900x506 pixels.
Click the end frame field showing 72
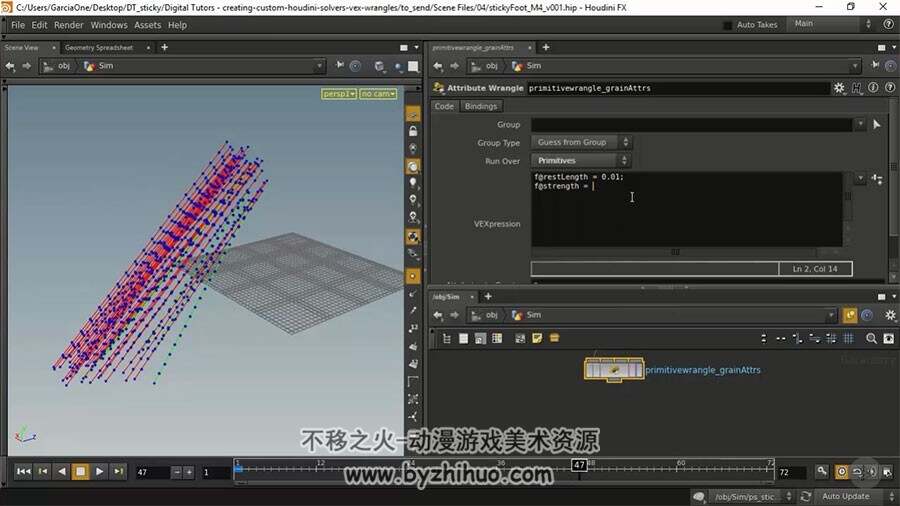[x=792, y=472]
